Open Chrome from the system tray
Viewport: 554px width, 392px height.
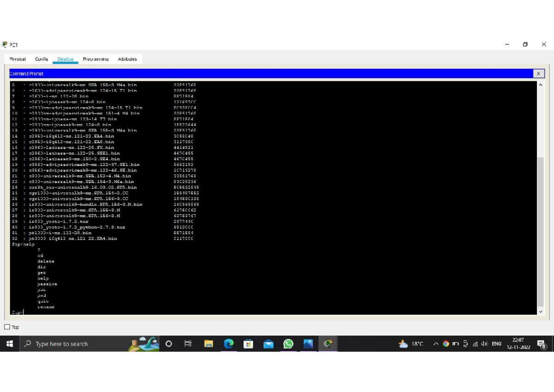click(446, 344)
